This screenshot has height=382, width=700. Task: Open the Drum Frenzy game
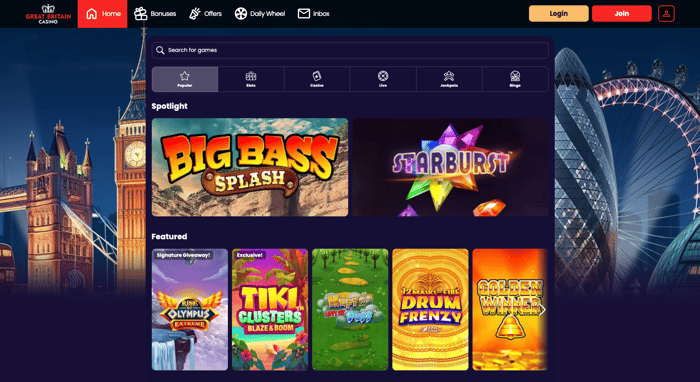click(x=430, y=310)
